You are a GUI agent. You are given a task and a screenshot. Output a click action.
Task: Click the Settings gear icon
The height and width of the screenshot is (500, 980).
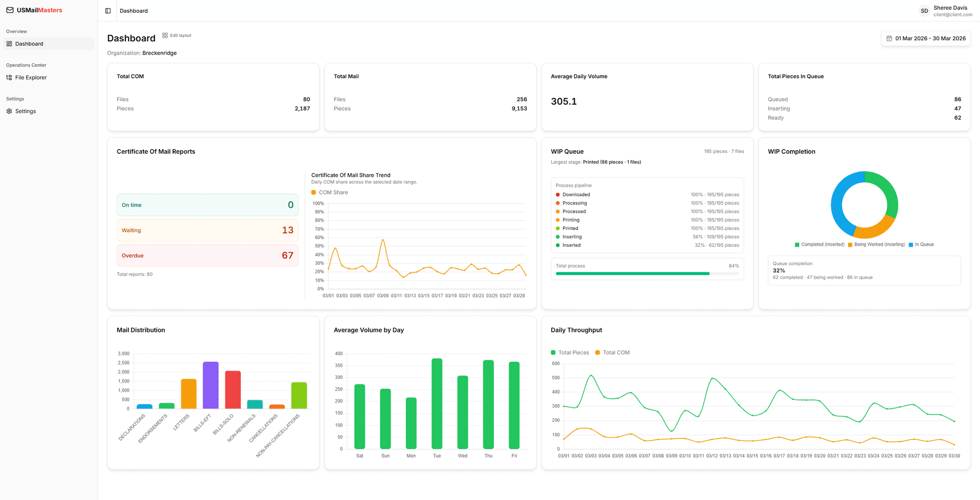tap(9, 111)
